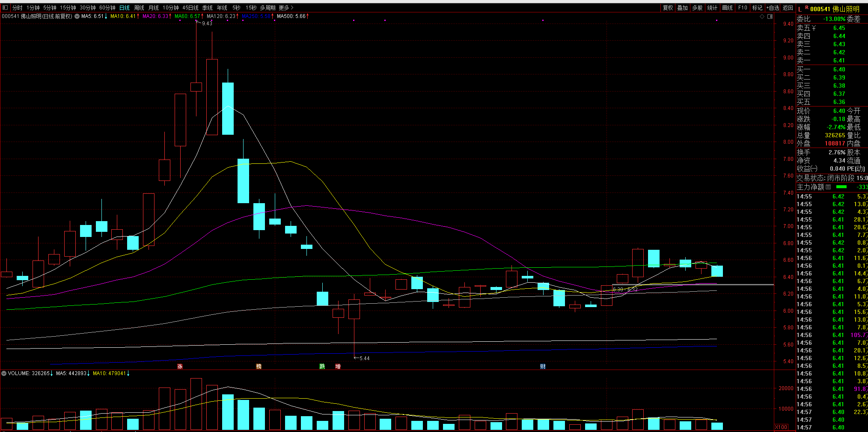Click the MA60: 6.57 indicator label
Screen dimensions: 868x432
coord(189,16)
